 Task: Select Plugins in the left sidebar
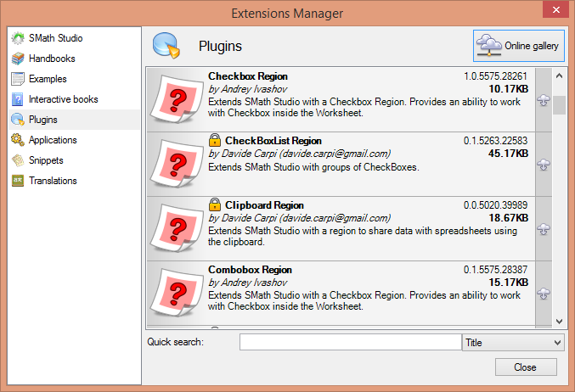tap(42, 120)
